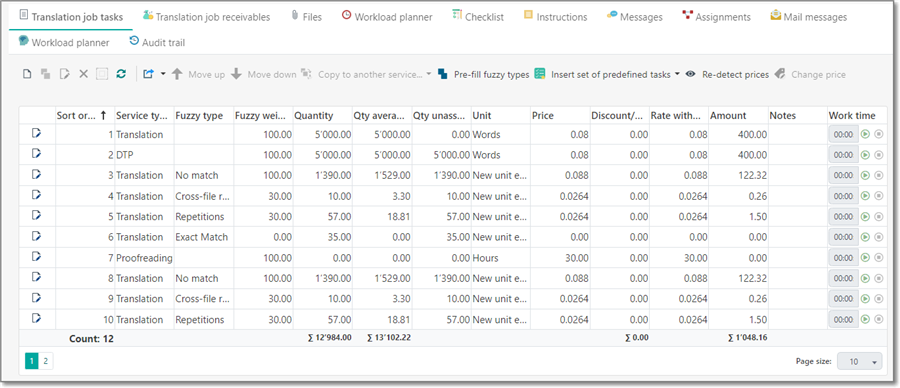This screenshot has width=900, height=388.
Task: Click the new task document icon
Action: pos(26,74)
